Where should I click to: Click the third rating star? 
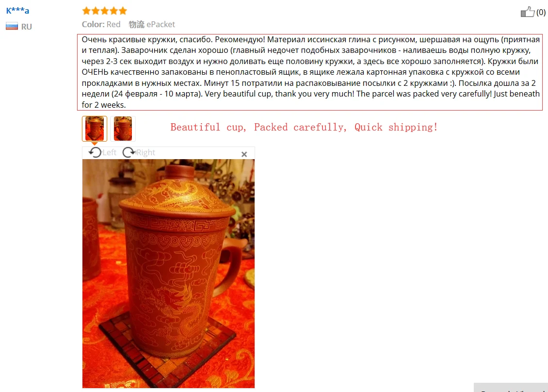(104, 11)
